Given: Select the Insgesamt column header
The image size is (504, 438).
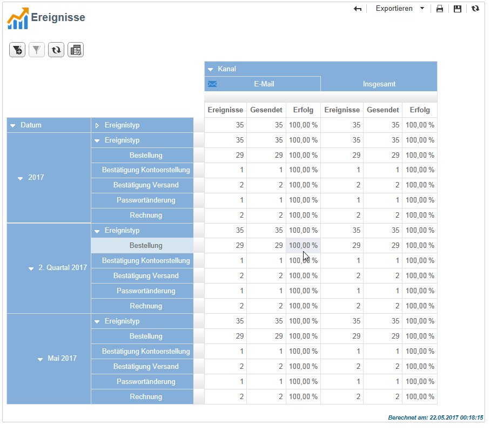Looking at the screenshot, I should [x=379, y=84].
